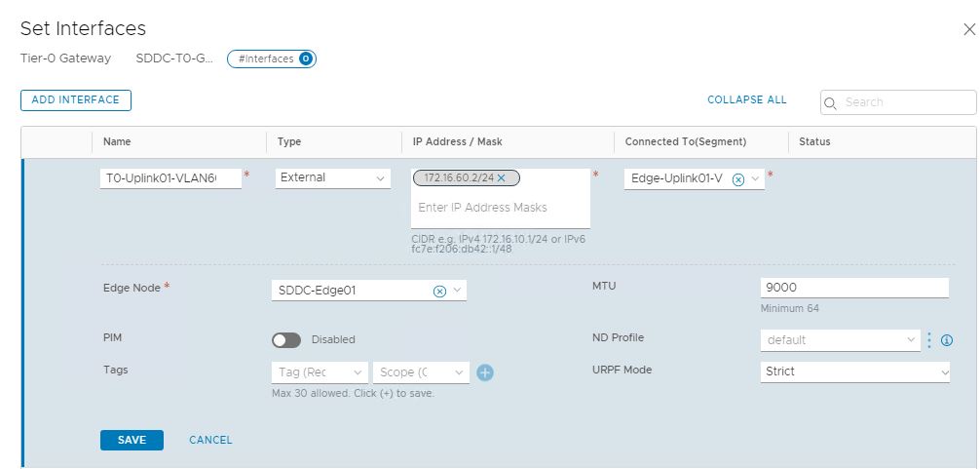Click the plus icon to add tag
980x469 pixels.
tap(484, 372)
